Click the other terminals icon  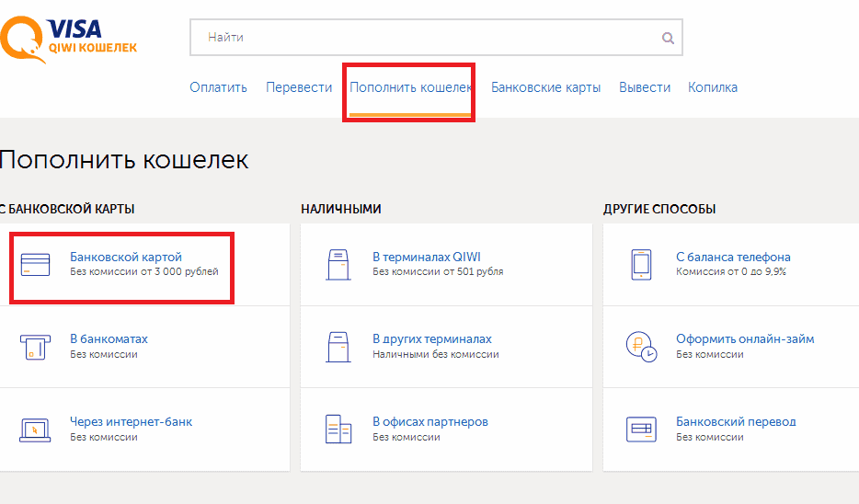(x=339, y=347)
